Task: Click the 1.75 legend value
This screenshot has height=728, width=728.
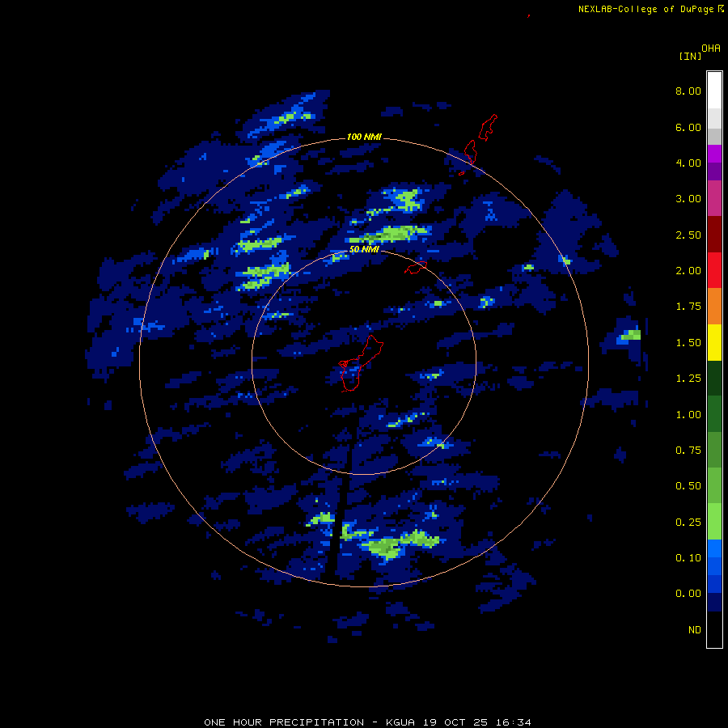Action: tap(688, 307)
